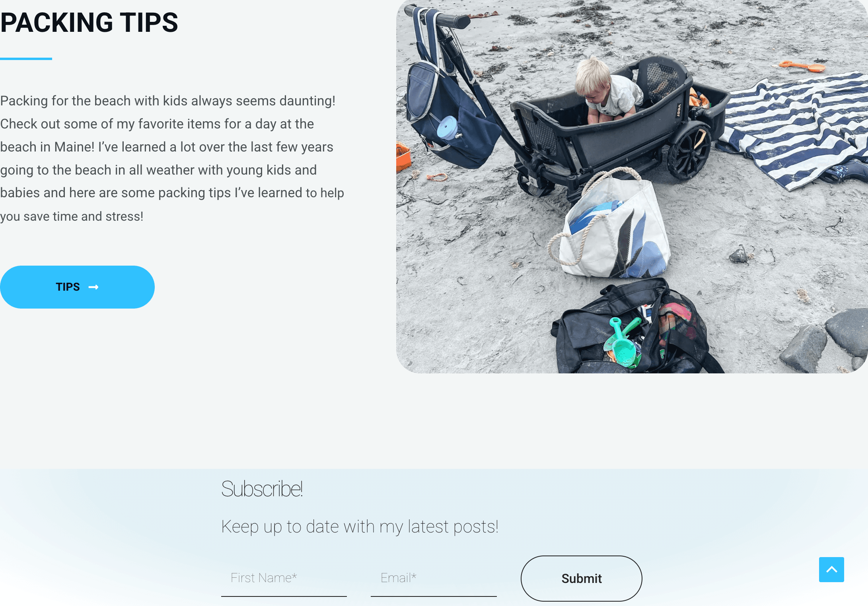Click the Subscribe! heading

[262, 489]
